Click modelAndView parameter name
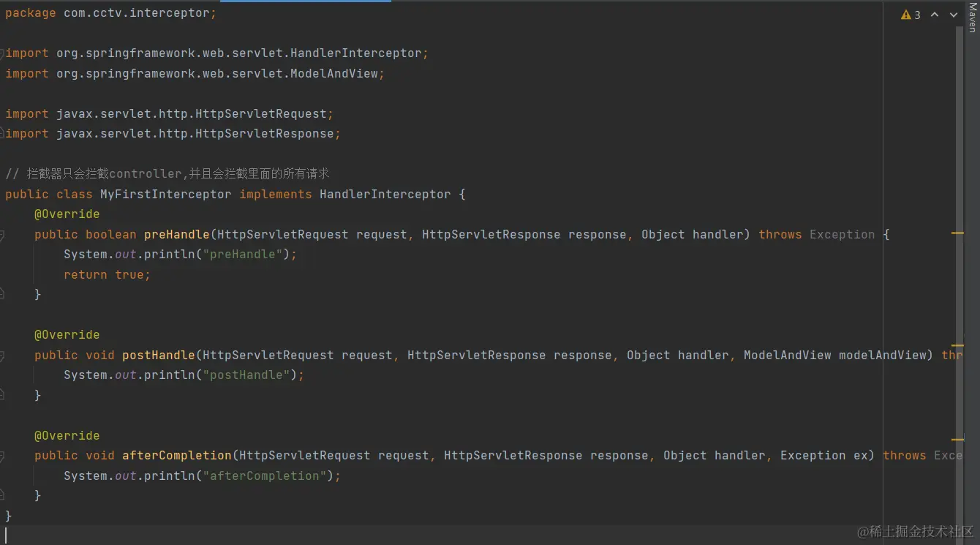This screenshot has width=980, height=545. (883, 356)
